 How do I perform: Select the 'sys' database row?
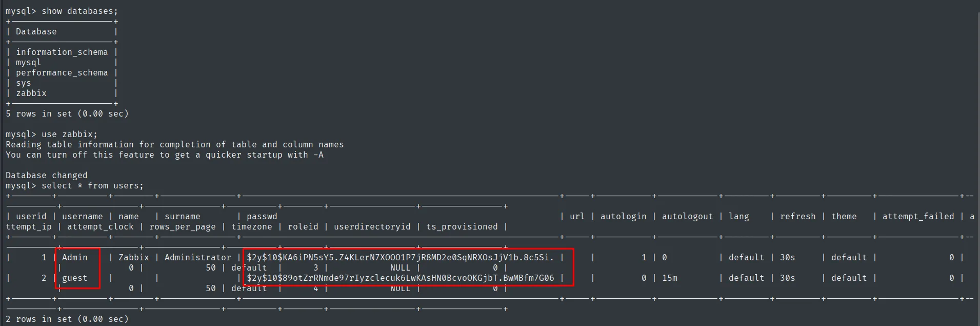(23, 83)
